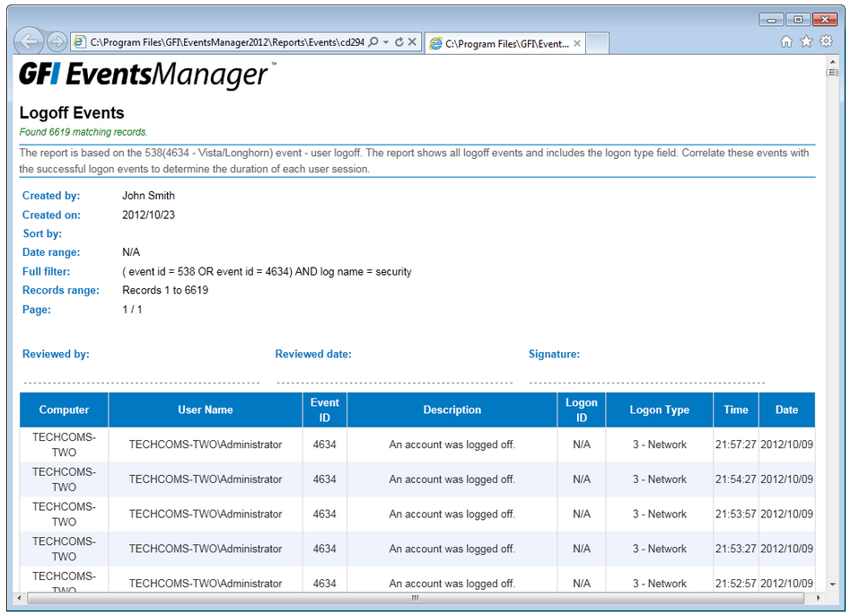Screen dimensions: 851x616
Task: Click the time cell "21:53:57"
Action: (x=735, y=514)
